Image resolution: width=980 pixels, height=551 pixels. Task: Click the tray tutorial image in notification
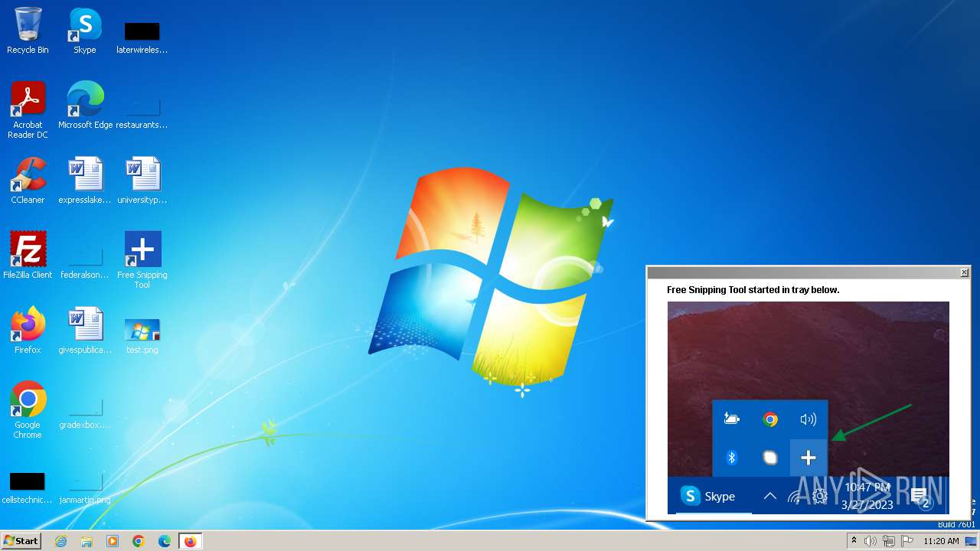tap(808, 408)
